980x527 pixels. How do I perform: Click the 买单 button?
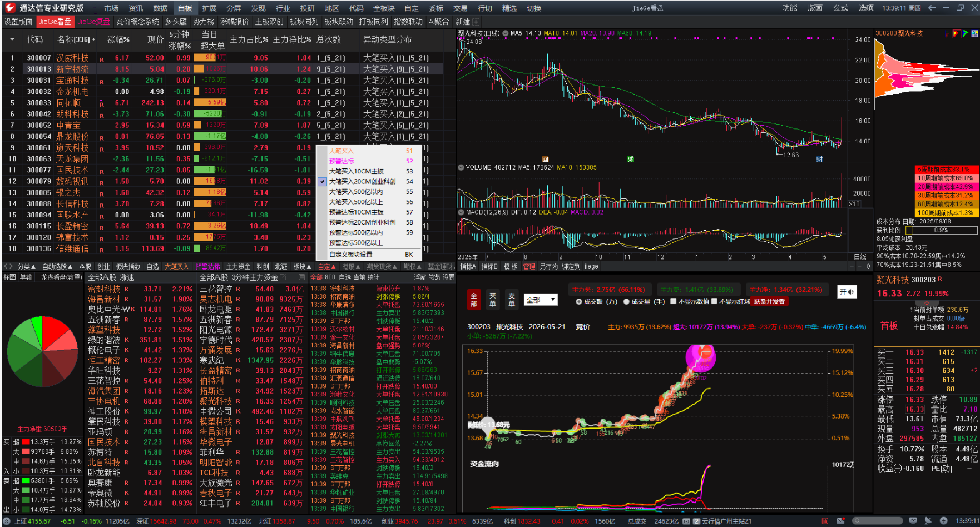pos(493,299)
